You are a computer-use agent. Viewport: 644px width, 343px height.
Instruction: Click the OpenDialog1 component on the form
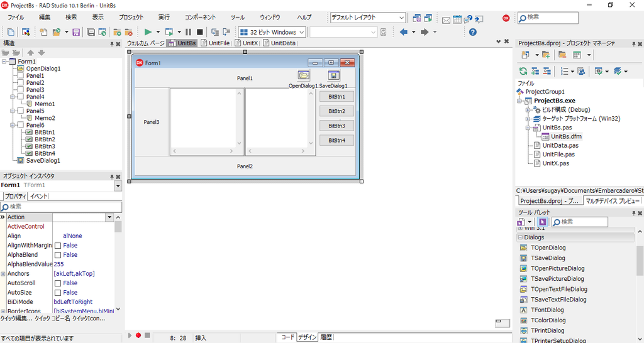pos(304,75)
